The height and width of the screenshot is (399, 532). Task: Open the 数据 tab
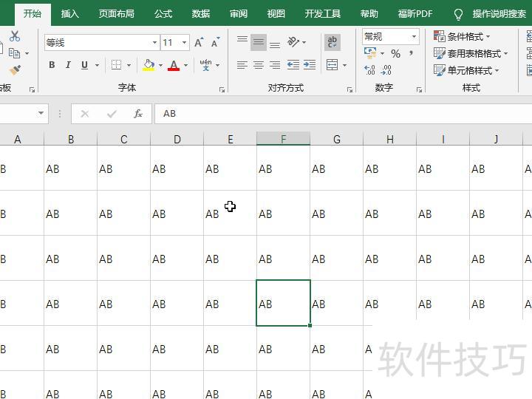click(201, 13)
